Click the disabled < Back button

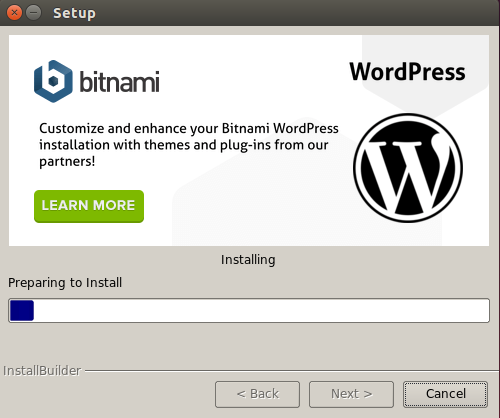(257, 394)
